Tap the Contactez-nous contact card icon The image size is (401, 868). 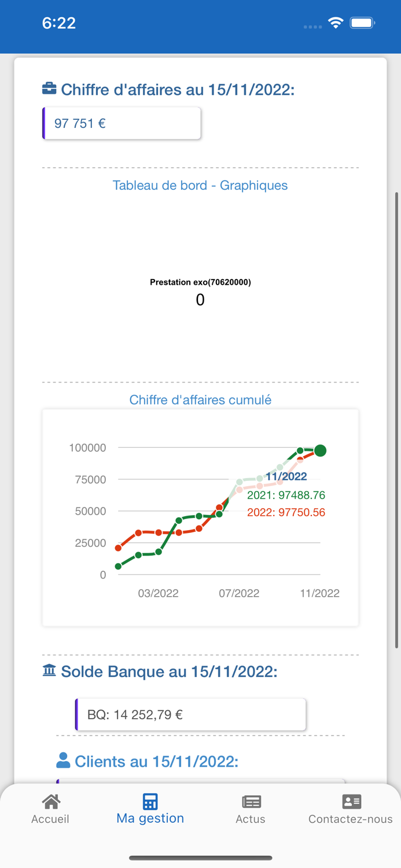[351, 801]
